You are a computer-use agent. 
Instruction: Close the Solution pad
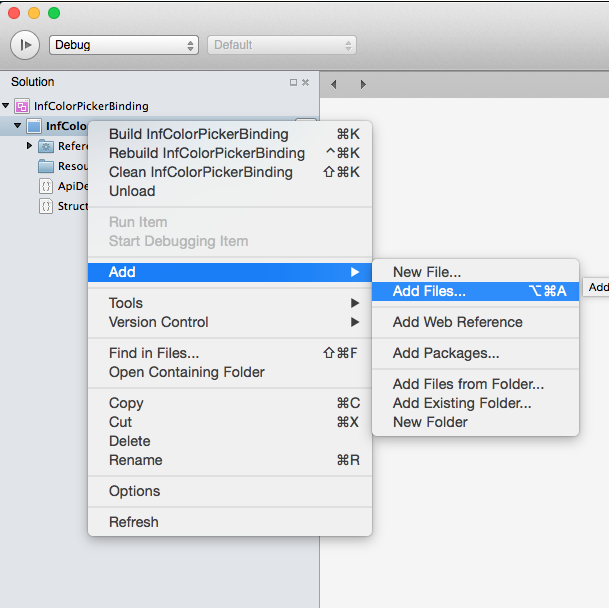[306, 82]
